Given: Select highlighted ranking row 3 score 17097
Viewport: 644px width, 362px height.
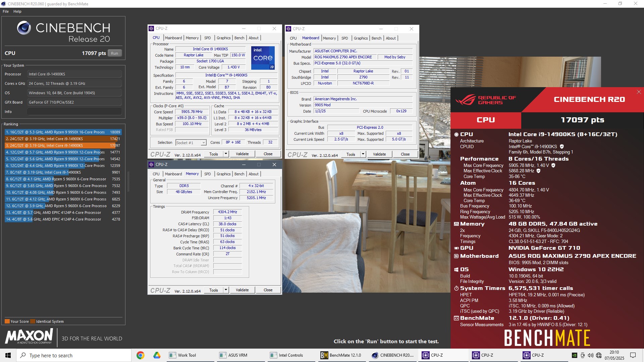Looking at the screenshot, I should (x=63, y=145).
